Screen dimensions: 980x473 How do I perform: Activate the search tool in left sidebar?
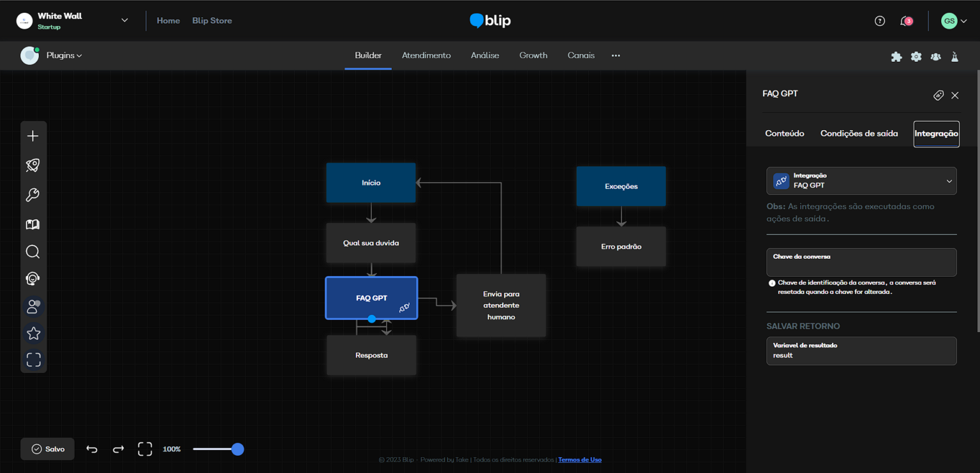click(33, 251)
